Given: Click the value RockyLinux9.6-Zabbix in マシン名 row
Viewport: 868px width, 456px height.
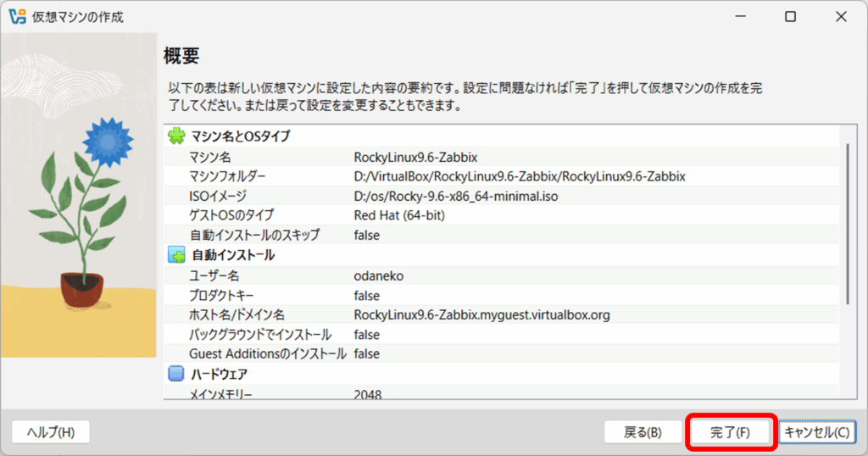Looking at the screenshot, I should [x=415, y=157].
